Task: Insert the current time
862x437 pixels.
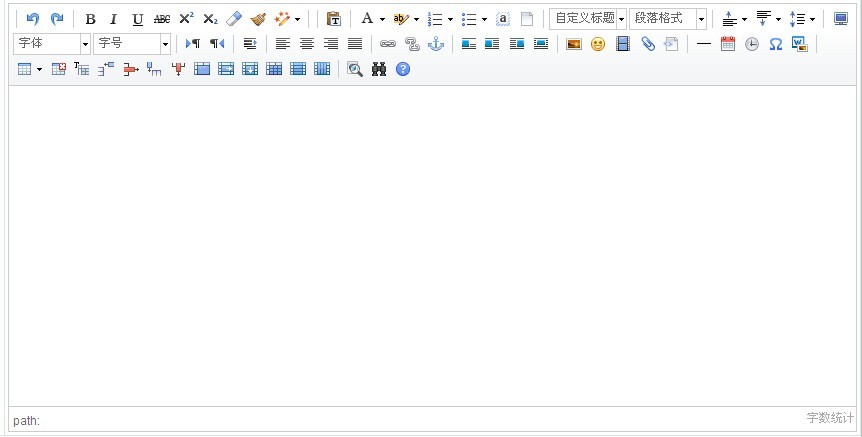Action: (752, 44)
